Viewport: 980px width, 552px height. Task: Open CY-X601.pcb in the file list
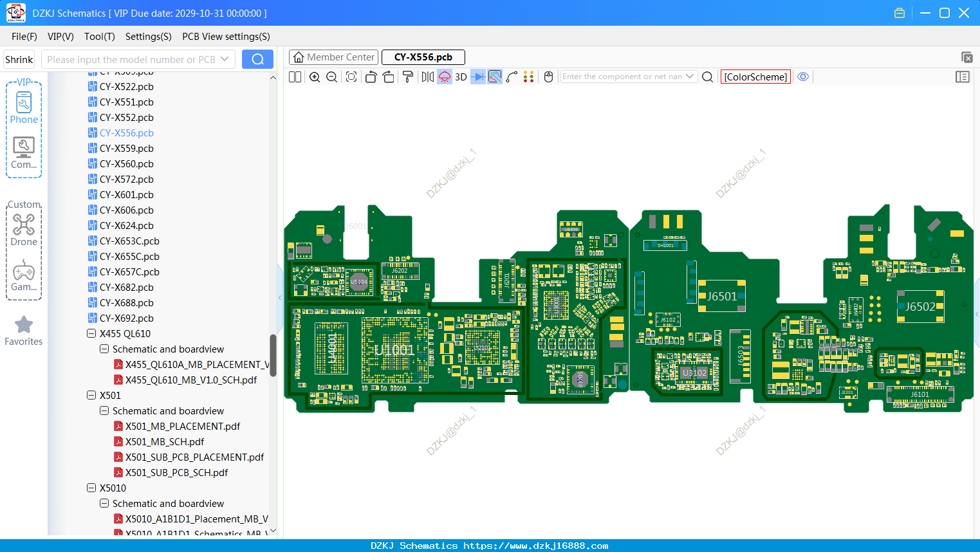(127, 195)
